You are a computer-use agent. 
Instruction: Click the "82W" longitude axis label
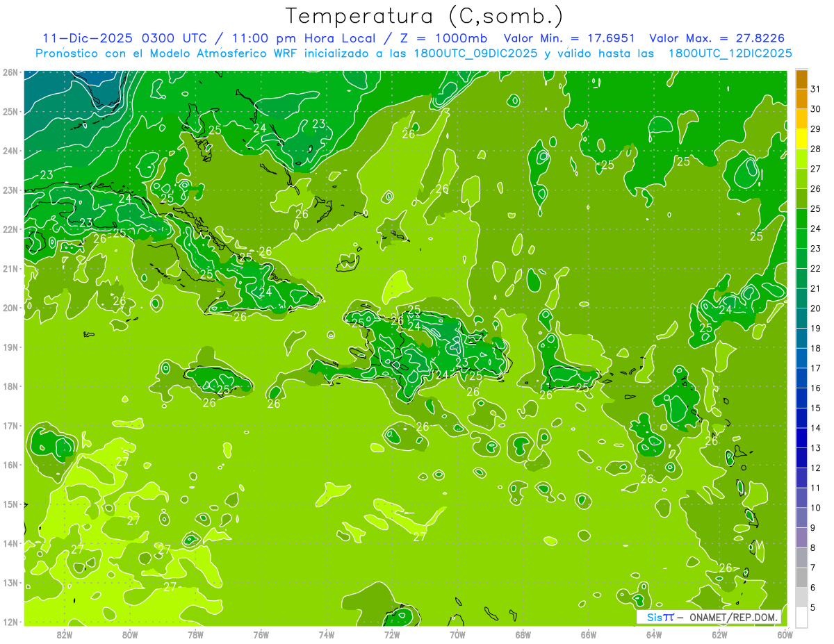point(65,635)
